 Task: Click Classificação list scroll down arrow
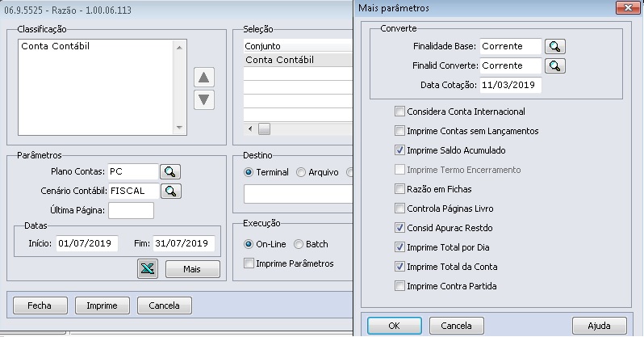pyautogui.click(x=179, y=128)
